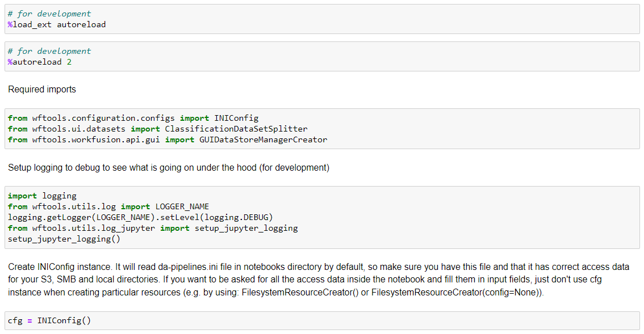Click the setup_jupyter_logging import line
Image resolution: width=644 pixels, height=334 pixels.
pyautogui.click(x=153, y=228)
